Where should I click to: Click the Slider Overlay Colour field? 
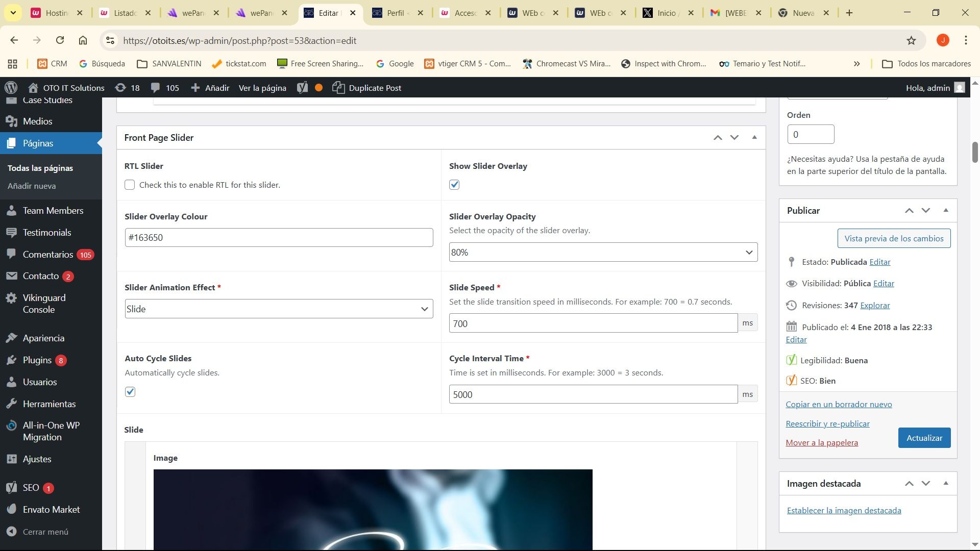pyautogui.click(x=279, y=238)
